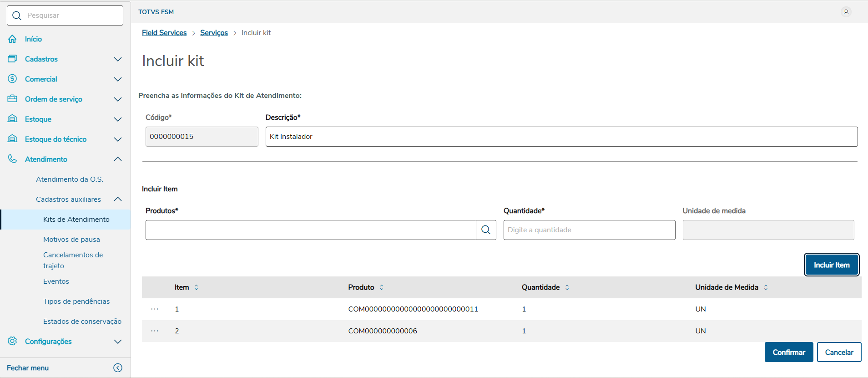
Task: Open Motivos de pausa menu item
Action: 71,240
